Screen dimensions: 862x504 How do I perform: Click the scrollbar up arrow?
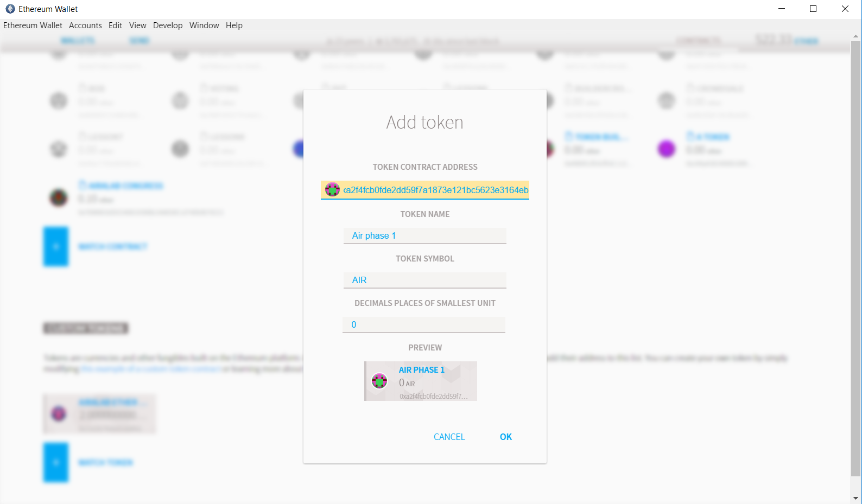pos(856,36)
